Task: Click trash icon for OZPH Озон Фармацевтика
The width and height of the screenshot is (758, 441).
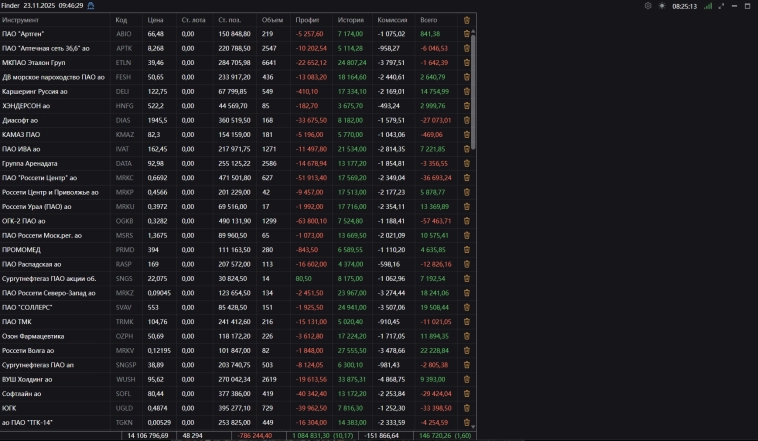Action: click(466, 336)
